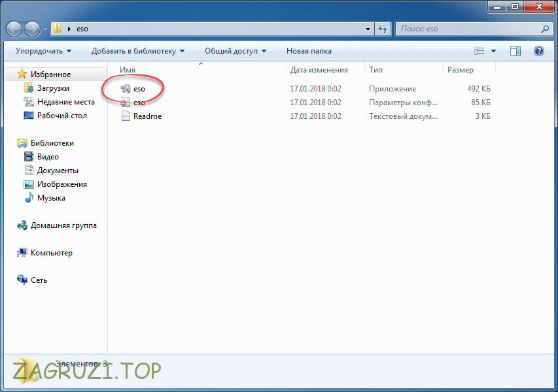Image resolution: width=558 pixels, height=392 pixels.
Task: Select the eso application file icon
Action: pyautogui.click(x=126, y=88)
